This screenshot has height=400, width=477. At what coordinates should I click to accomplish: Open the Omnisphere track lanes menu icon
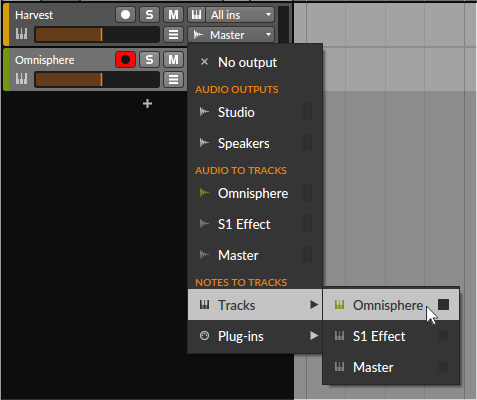point(173,80)
